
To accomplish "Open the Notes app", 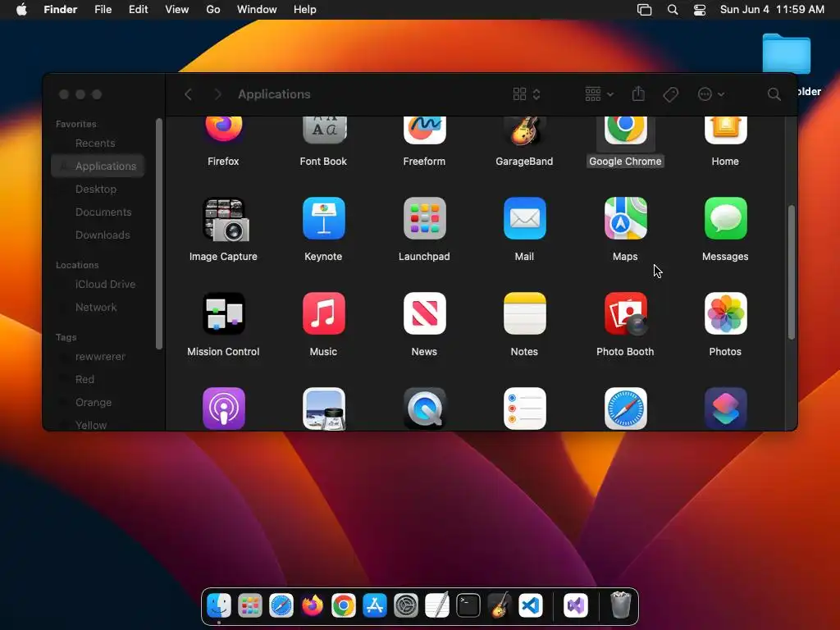I will pyautogui.click(x=524, y=314).
